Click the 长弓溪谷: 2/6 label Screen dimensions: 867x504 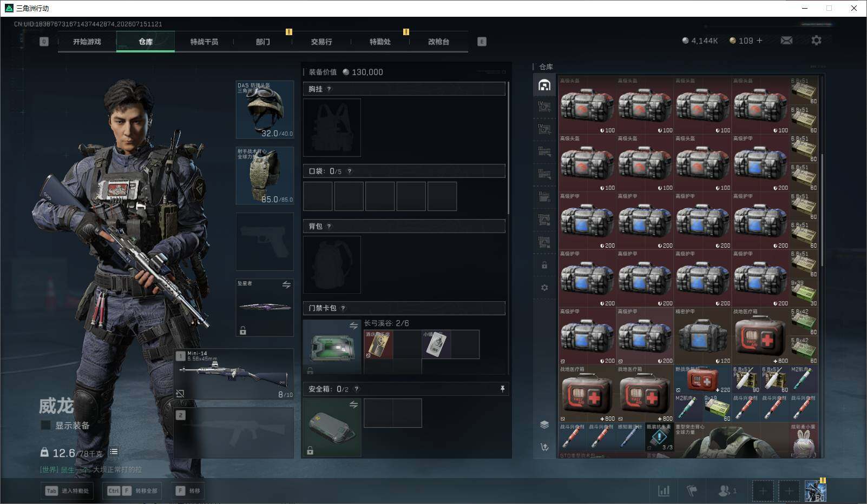[386, 323]
